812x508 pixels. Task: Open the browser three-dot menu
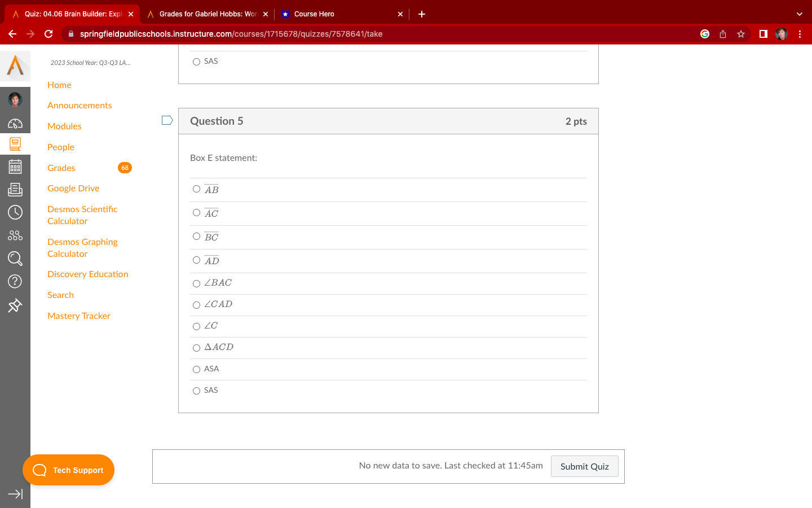(800, 34)
